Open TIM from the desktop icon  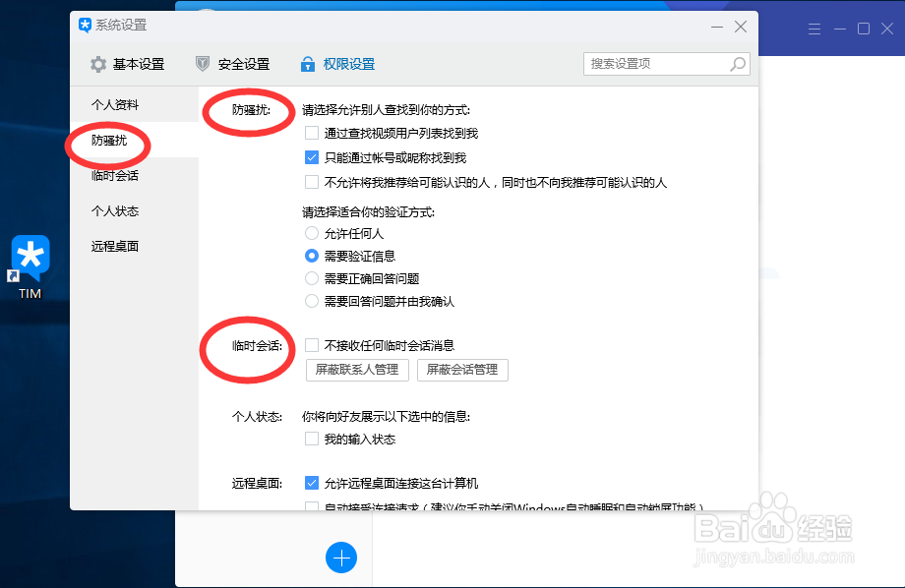[x=30, y=256]
